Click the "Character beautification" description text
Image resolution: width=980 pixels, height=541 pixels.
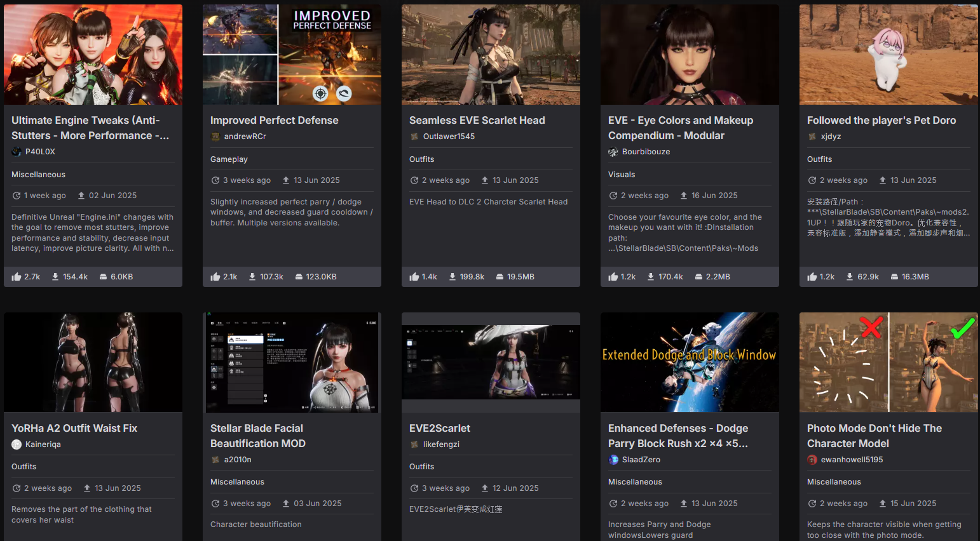256,524
